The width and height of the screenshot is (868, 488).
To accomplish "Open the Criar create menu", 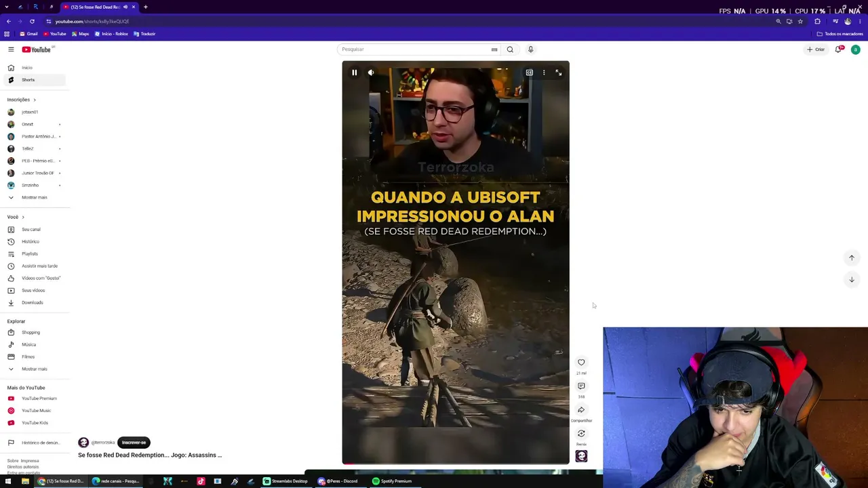I will 816,49.
